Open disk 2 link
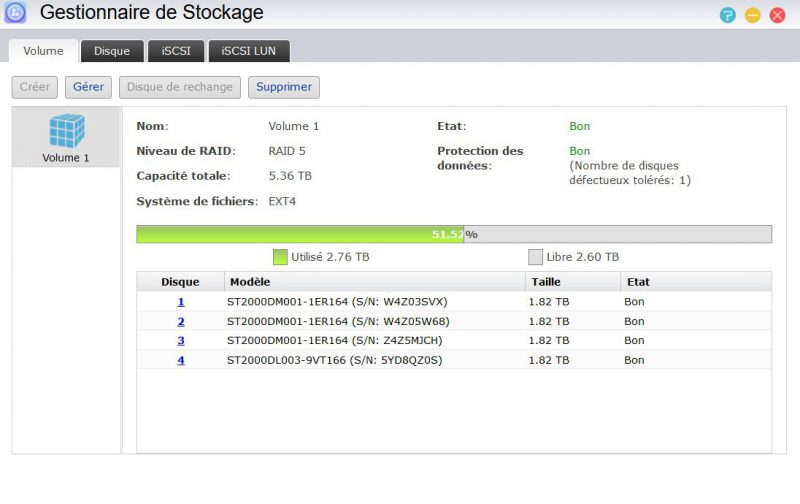800x504 pixels. point(181,322)
